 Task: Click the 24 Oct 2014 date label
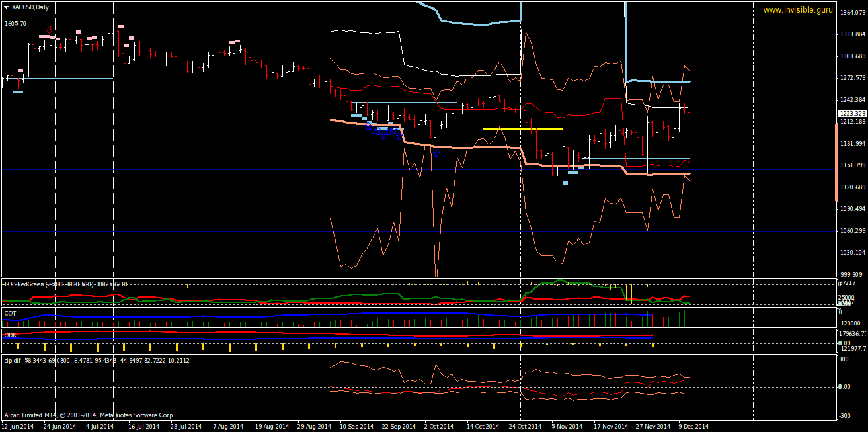click(x=524, y=427)
